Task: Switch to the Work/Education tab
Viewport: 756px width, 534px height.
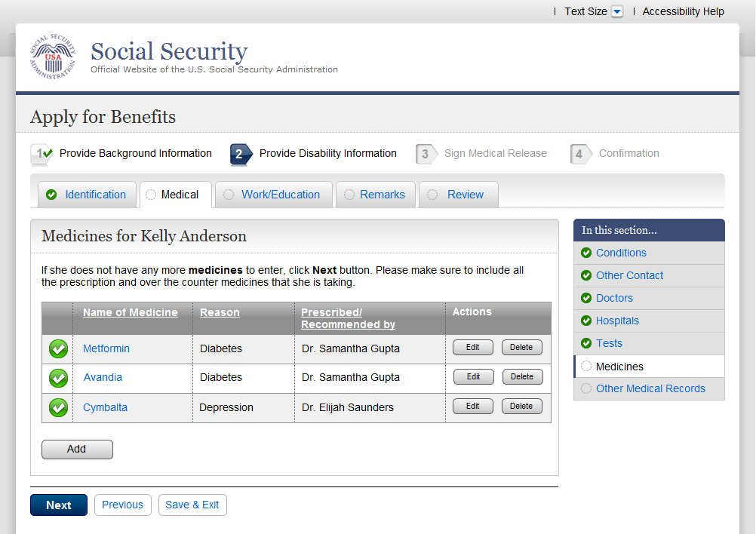Action: [280, 195]
